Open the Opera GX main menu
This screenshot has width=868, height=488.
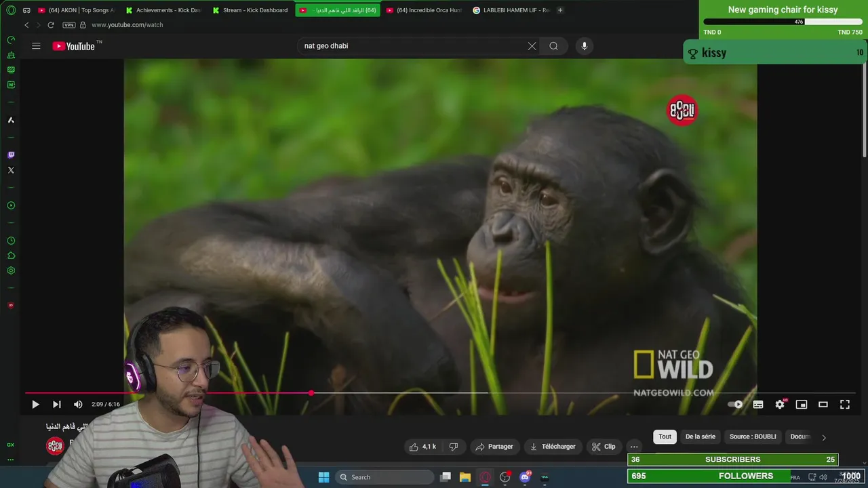point(11,10)
